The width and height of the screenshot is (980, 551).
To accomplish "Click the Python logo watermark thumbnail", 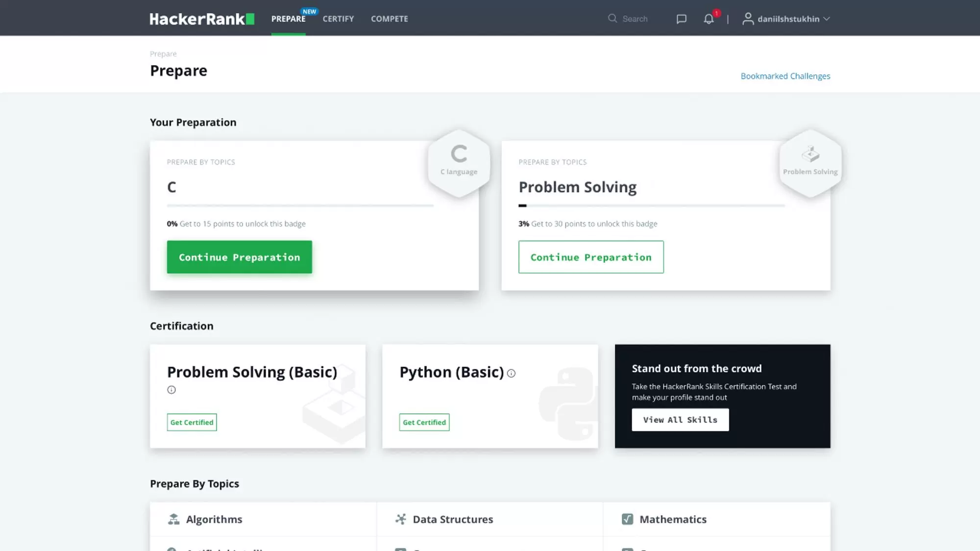I will (568, 403).
